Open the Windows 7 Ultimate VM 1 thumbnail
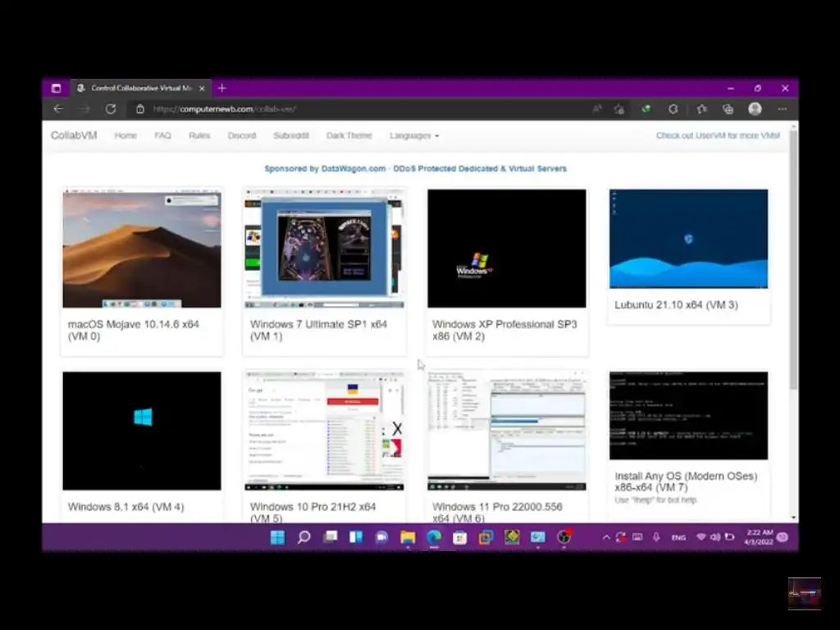Viewport: 840px width, 630px height. tap(324, 249)
